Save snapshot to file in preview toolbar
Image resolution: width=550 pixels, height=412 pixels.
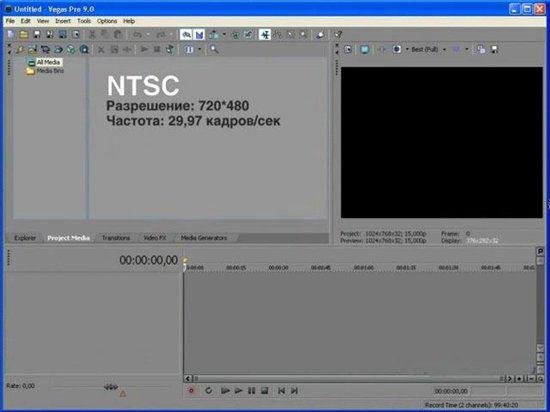(495, 49)
